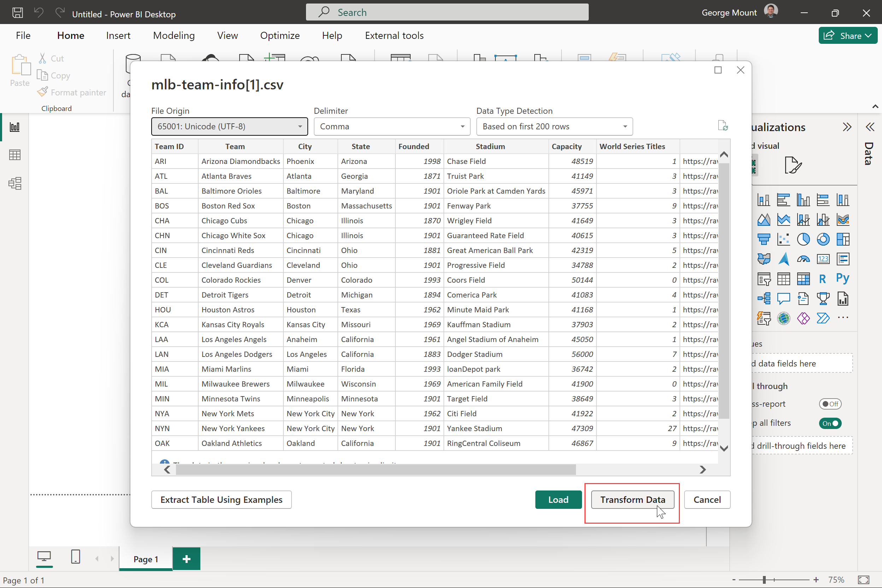Switch to Table view in left sidebar
Viewport: 882px width, 588px height.
coord(14,155)
